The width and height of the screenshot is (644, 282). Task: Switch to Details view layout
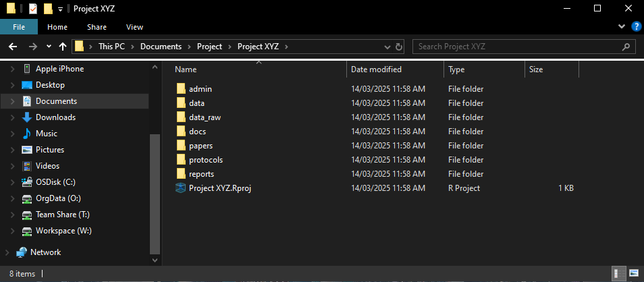tap(618, 274)
